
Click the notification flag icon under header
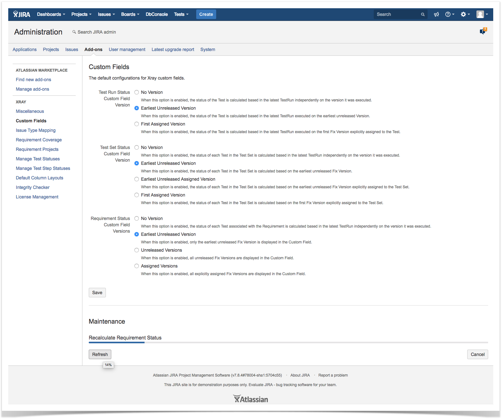483,31
